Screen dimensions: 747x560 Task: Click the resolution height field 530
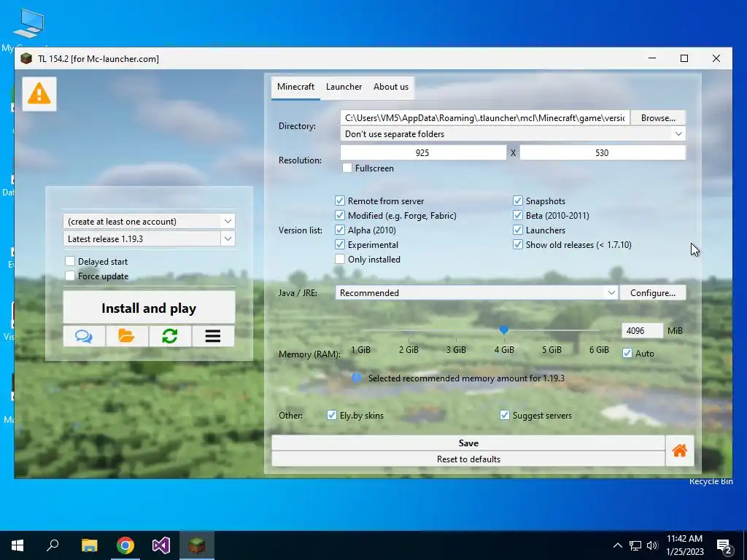pyautogui.click(x=602, y=153)
